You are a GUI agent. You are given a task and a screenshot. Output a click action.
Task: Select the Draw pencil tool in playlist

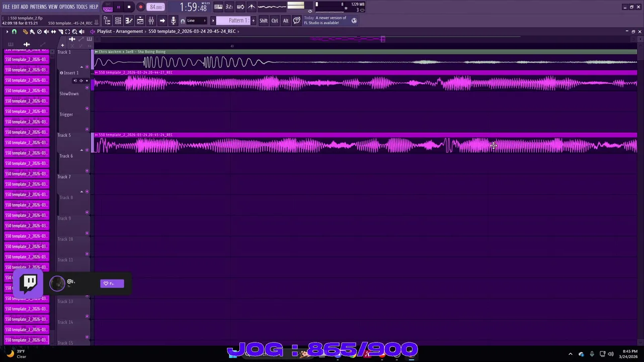click(25, 32)
